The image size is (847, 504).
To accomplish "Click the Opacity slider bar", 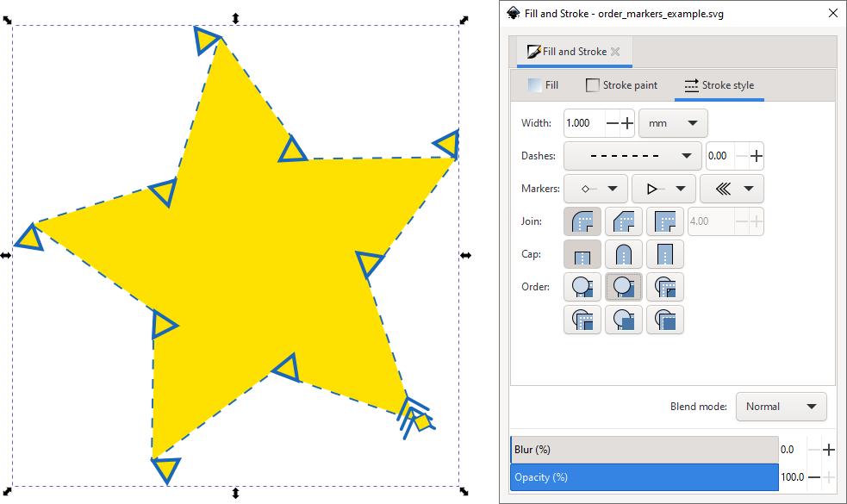I will pyautogui.click(x=645, y=477).
